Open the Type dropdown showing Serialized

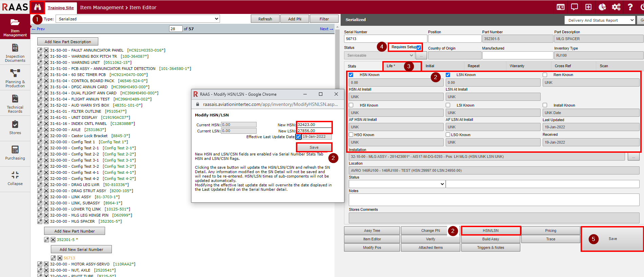[x=138, y=19]
